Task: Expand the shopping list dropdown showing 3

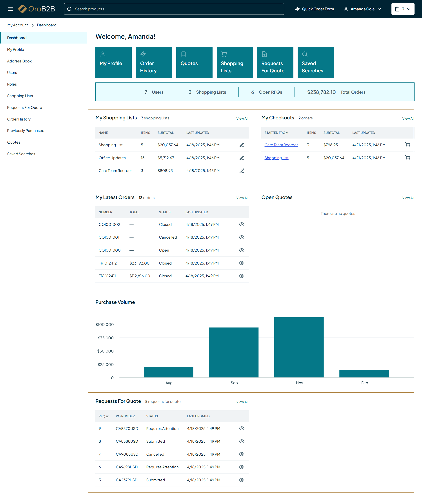Action: pos(403,9)
